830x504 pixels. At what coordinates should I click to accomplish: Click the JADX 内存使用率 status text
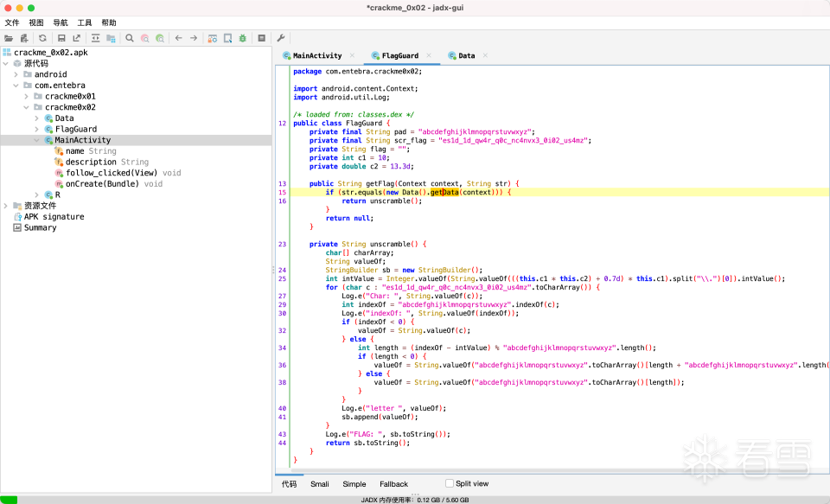414,500
